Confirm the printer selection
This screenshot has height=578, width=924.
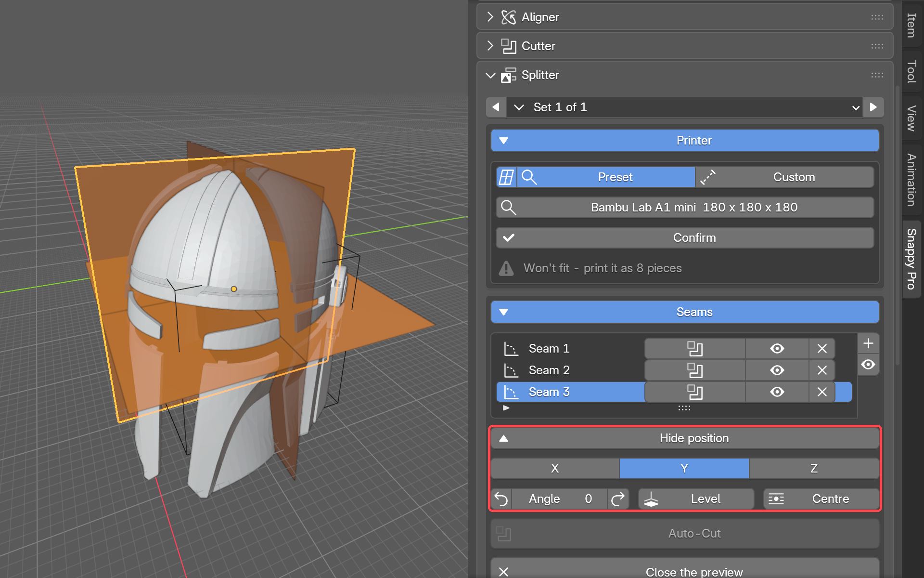click(x=685, y=238)
